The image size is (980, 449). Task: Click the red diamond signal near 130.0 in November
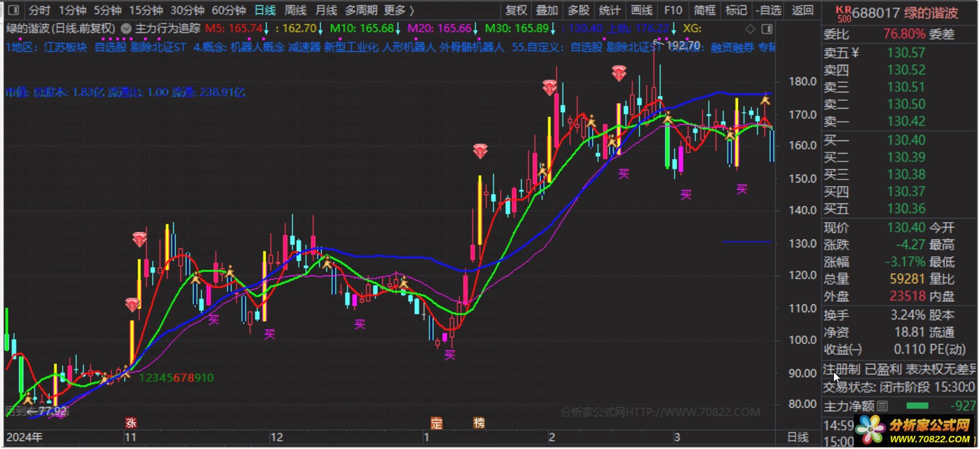[x=139, y=240]
